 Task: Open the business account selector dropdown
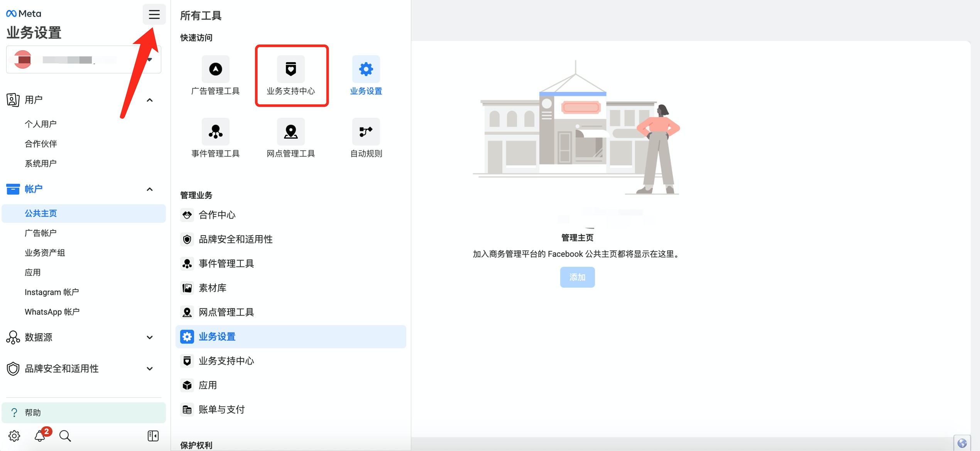click(84, 59)
